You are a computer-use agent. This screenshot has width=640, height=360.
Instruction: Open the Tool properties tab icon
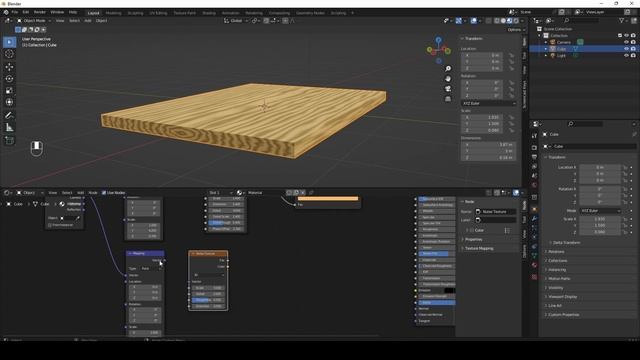(534, 136)
